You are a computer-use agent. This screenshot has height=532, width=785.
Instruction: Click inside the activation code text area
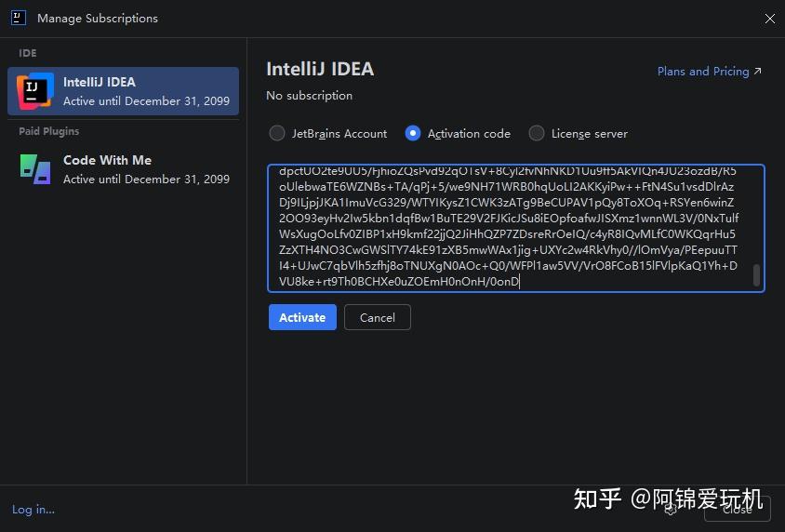(516, 228)
